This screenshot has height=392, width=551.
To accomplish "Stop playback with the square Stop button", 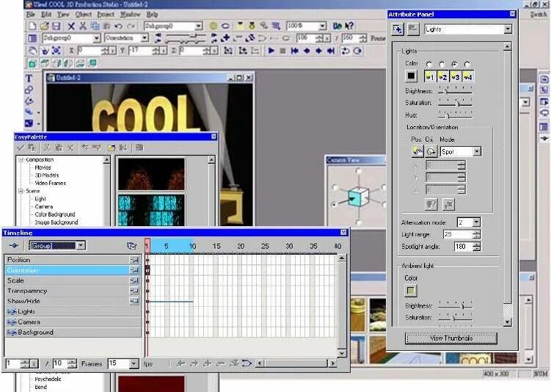I will tap(282, 51).
